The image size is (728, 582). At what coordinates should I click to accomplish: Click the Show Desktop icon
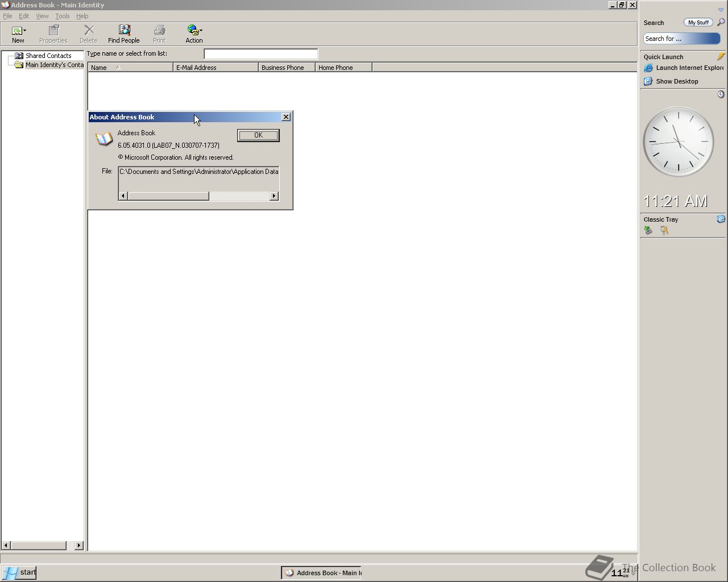pyautogui.click(x=648, y=81)
